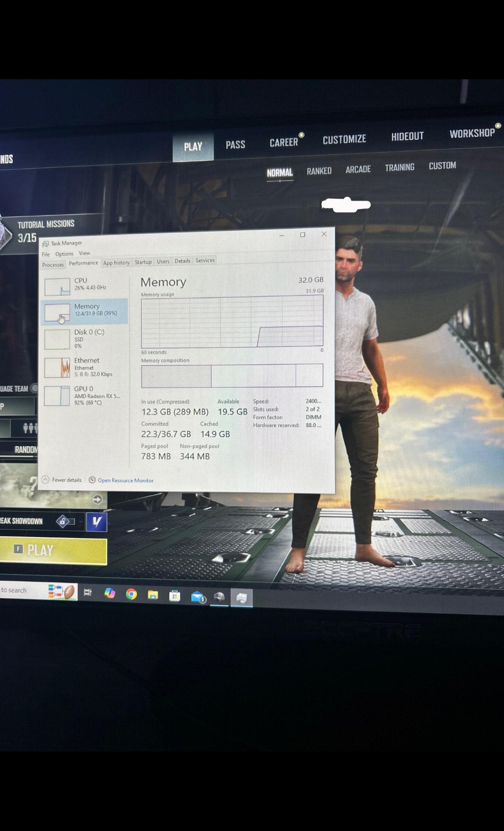
Task: Open the Task View icon on taskbar
Action: pos(88,592)
